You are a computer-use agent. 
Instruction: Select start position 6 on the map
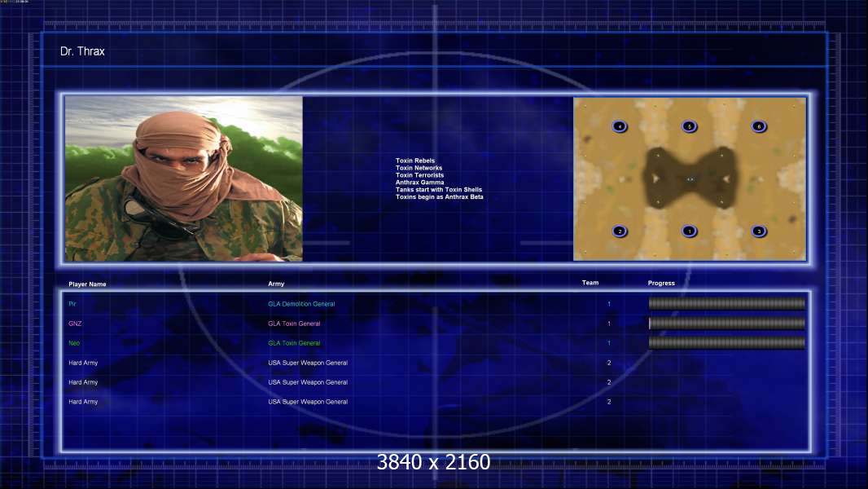[759, 126]
